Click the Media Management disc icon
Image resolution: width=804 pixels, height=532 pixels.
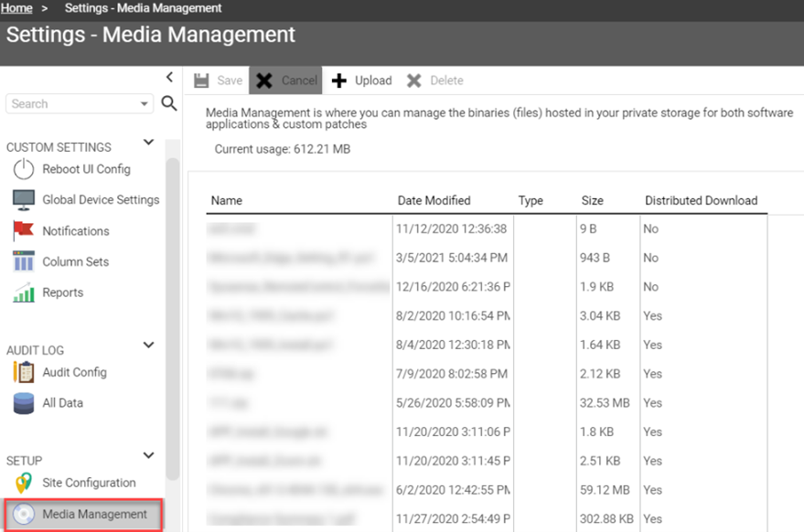pyautogui.click(x=24, y=514)
